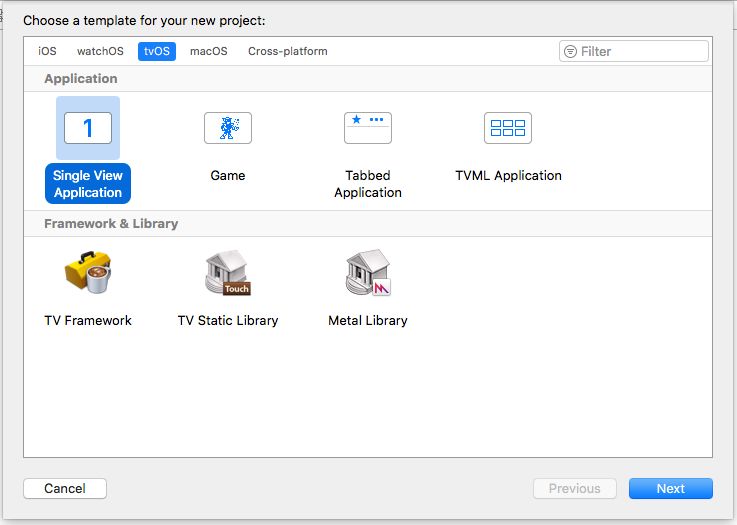Select the Single View Application template icon
The height and width of the screenshot is (525, 737).
pos(88,128)
